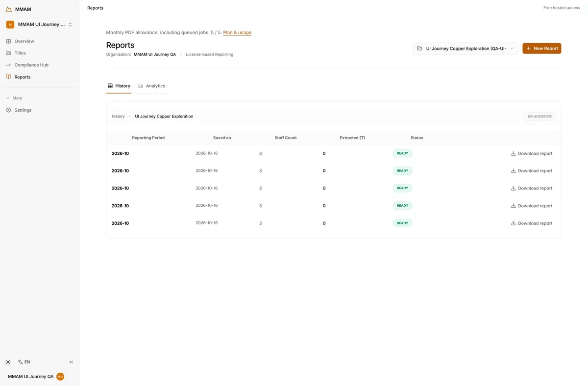Download report in the second row

click(x=532, y=171)
